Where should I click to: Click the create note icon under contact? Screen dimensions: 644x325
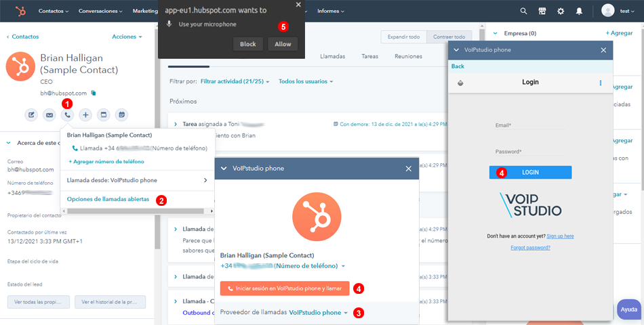(31, 115)
